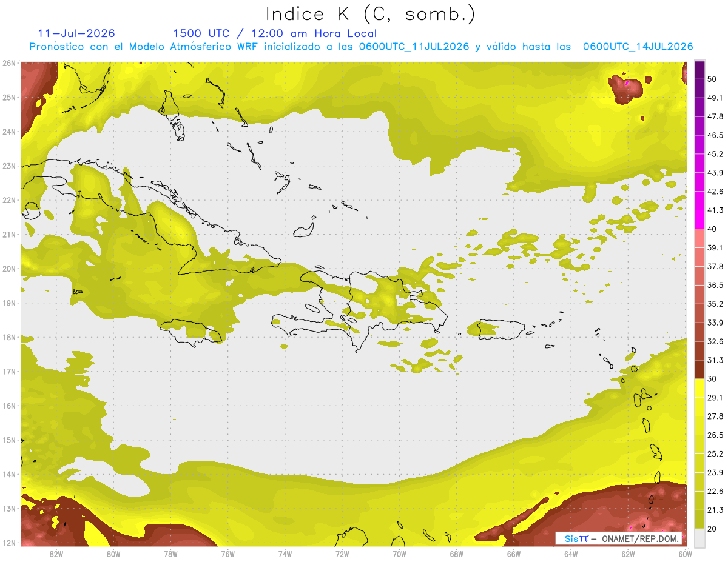Click the "36.5" color scale label
Image resolution: width=728 pixels, height=562 pixels.
click(x=715, y=285)
